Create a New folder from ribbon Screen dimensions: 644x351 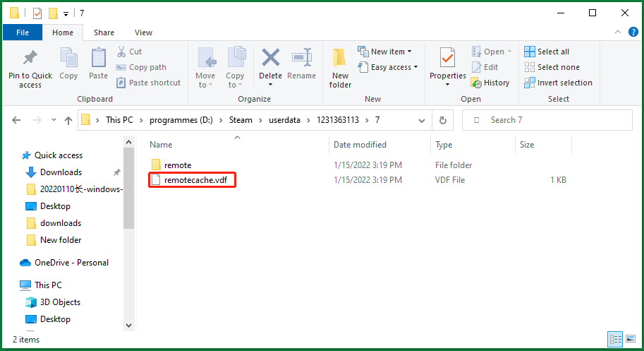(340, 69)
